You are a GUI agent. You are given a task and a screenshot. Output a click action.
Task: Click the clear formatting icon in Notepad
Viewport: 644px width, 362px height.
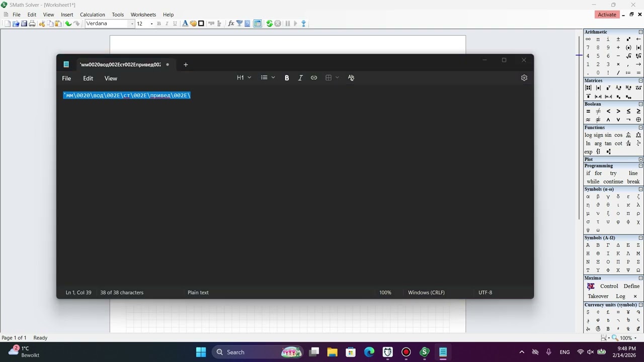pos(351,77)
